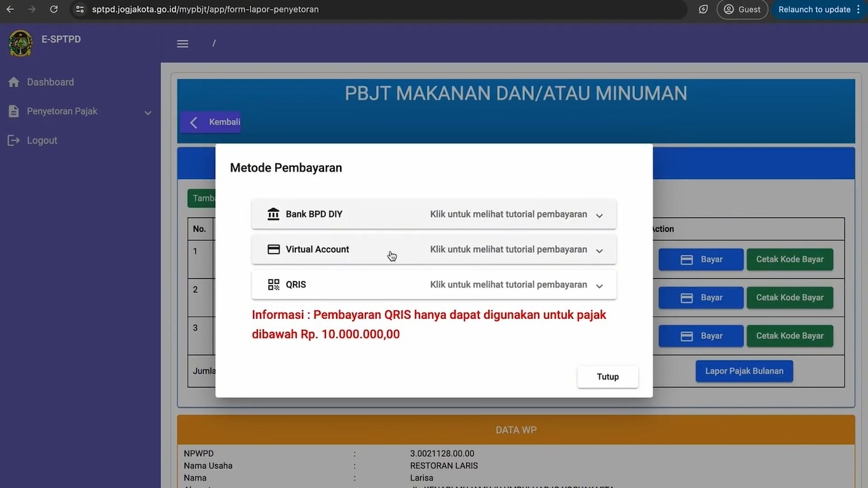This screenshot has width=868, height=488.
Task: Open site information icon in address bar
Action: (x=79, y=10)
